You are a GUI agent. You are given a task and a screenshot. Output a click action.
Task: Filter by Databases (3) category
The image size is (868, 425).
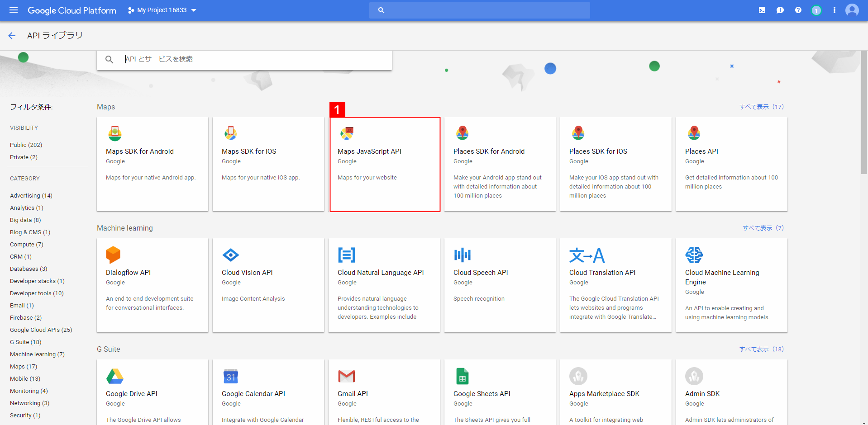point(29,269)
